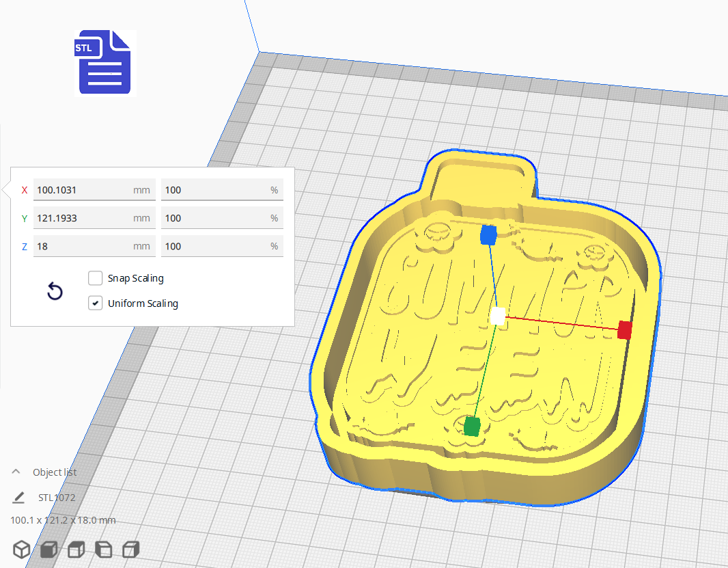This screenshot has height=568, width=728.
Task: Switch to the right side view
Action: point(130,549)
